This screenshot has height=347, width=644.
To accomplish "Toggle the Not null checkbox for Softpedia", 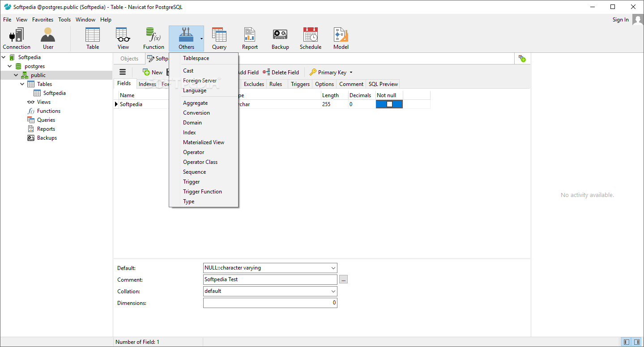I will point(389,104).
